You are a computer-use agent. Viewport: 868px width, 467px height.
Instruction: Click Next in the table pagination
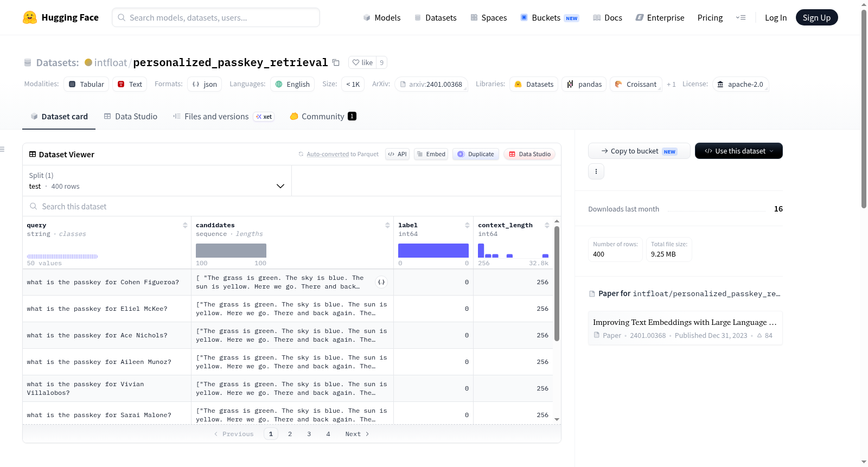pyautogui.click(x=357, y=434)
